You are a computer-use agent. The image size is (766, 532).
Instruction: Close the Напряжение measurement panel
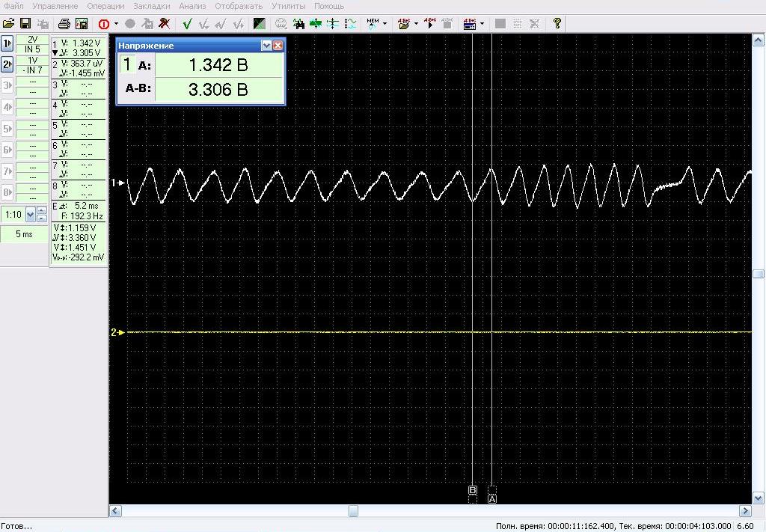pyautogui.click(x=278, y=46)
